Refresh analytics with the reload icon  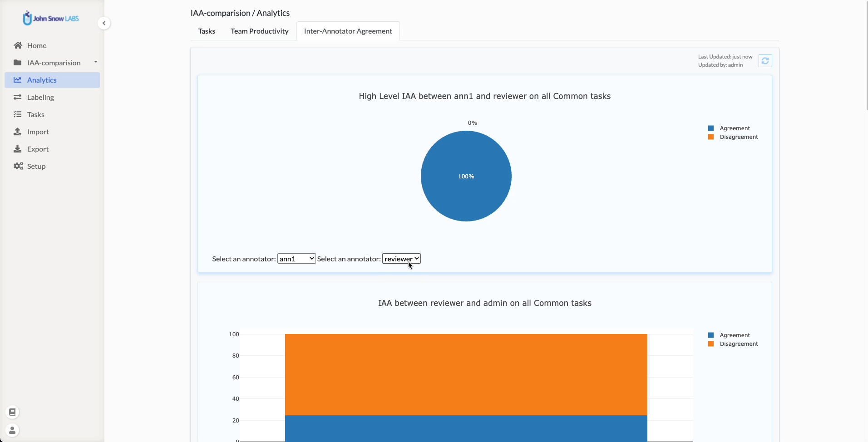(x=765, y=61)
